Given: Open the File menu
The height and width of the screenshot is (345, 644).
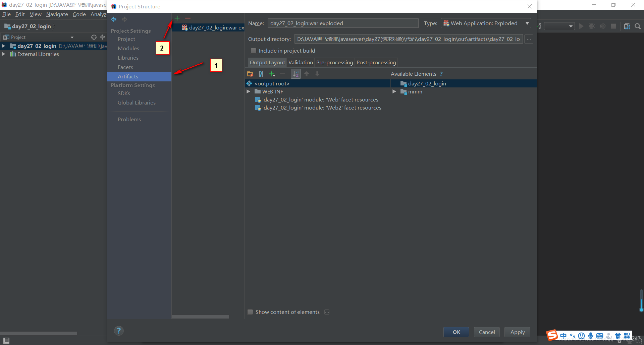Looking at the screenshot, I should coord(6,14).
